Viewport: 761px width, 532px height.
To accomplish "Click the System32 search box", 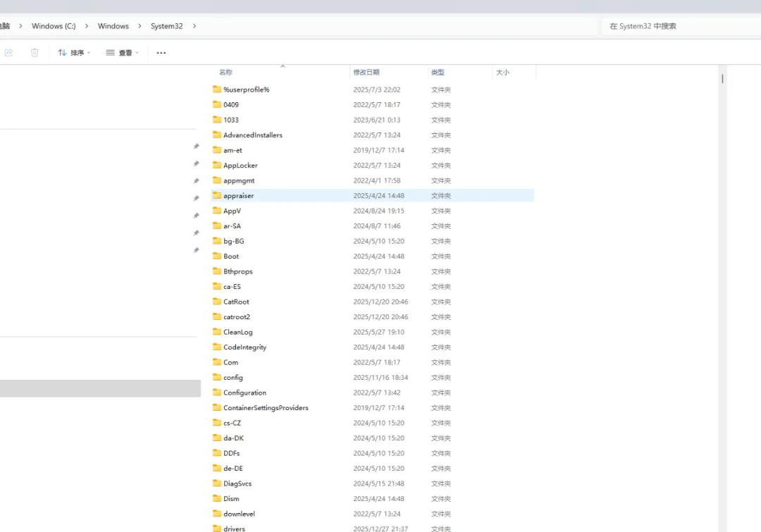I will [x=681, y=26].
